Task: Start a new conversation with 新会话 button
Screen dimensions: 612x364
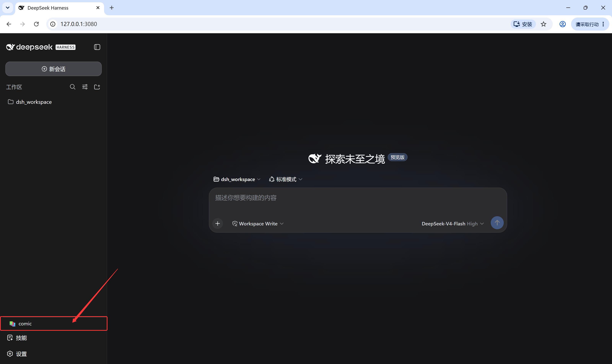Action: point(54,69)
